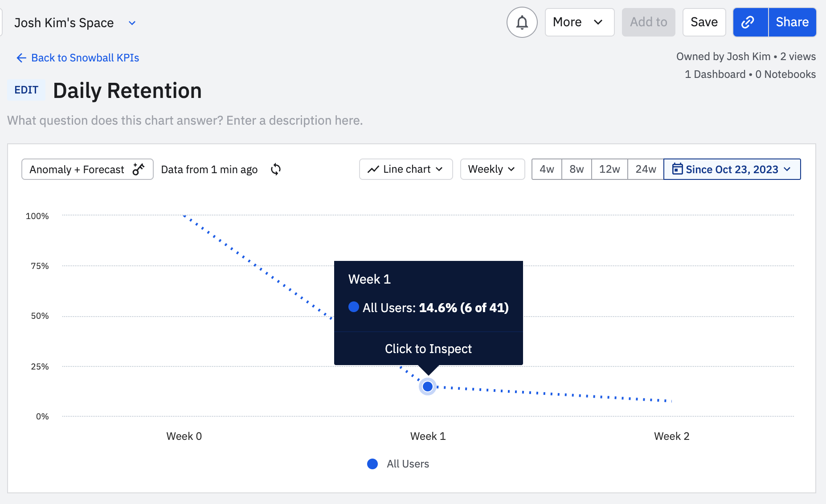Screen dimensions: 826x504
Task: Click the line chart trend icon
Action: [x=373, y=170]
